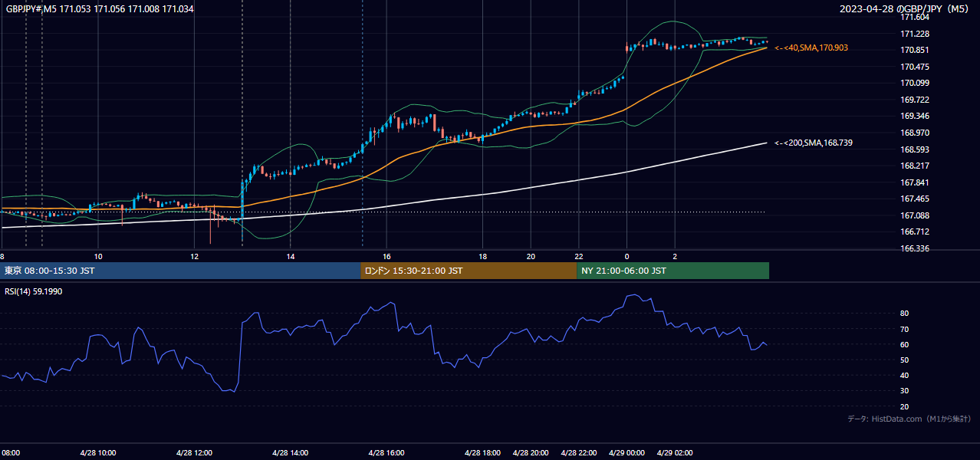Image resolution: width=980 pixels, height=460 pixels.
Task: Click price axis value 167.841
Action: coord(914,182)
